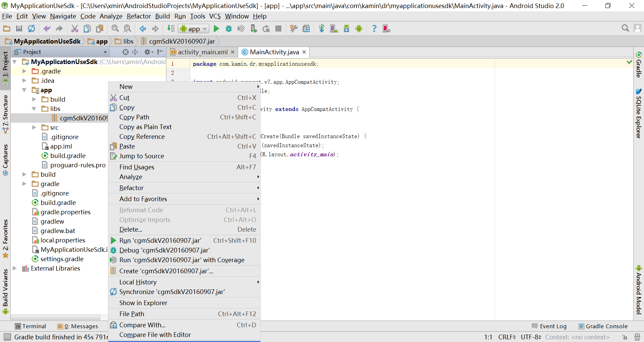Click the Help question mark icon

[374, 29]
